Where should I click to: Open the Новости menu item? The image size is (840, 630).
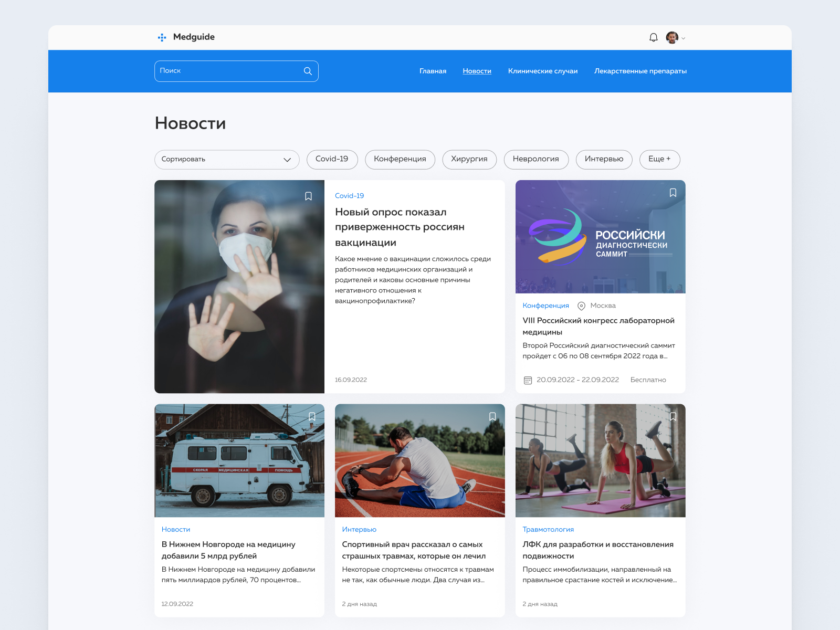[x=477, y=71]
